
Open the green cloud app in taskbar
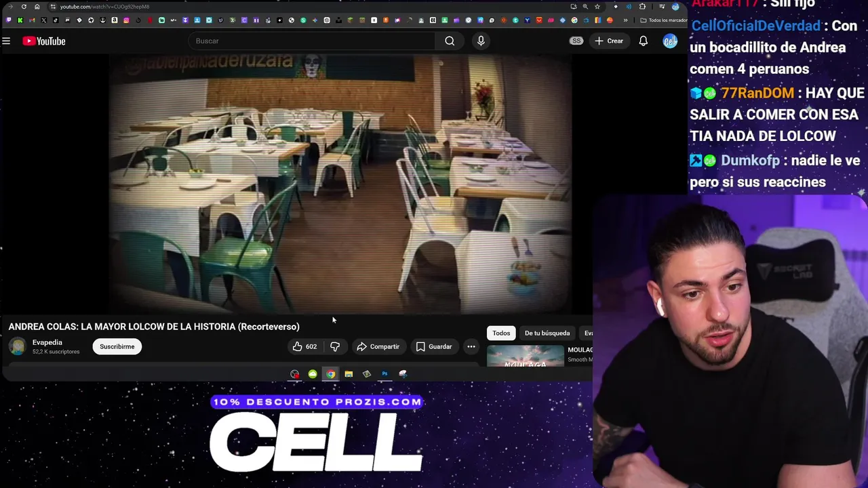coord(313,374)
